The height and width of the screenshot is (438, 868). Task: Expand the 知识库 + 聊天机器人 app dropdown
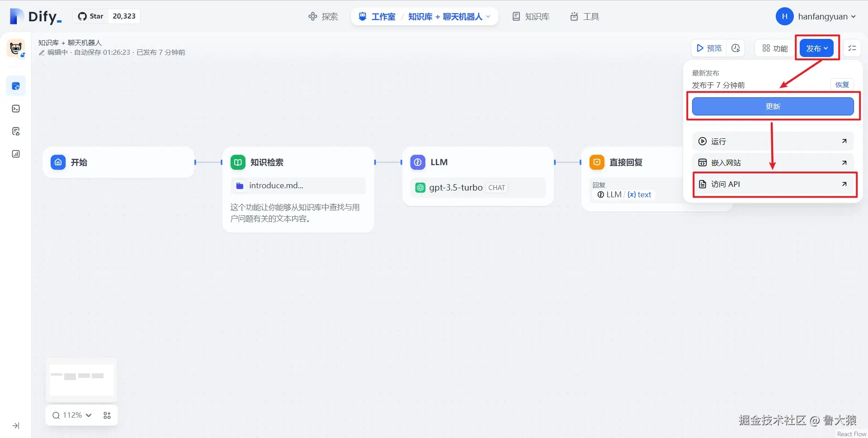point(449,17)
